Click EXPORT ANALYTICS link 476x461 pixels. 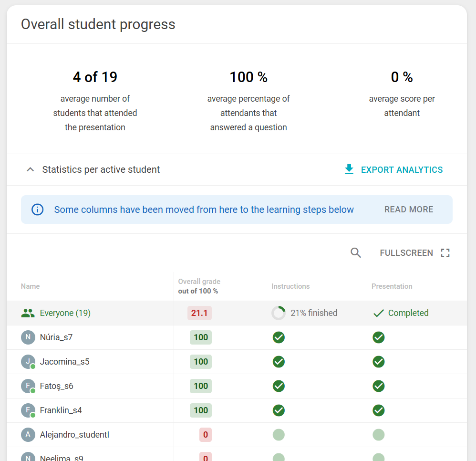[x=402, y=170]
